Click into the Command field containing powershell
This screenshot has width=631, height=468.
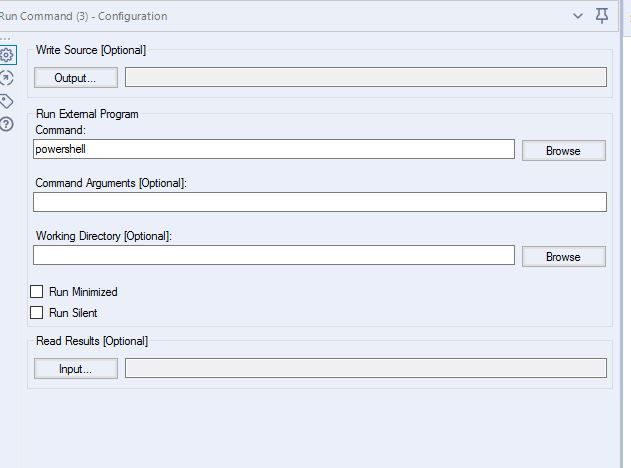click(274, 149)
